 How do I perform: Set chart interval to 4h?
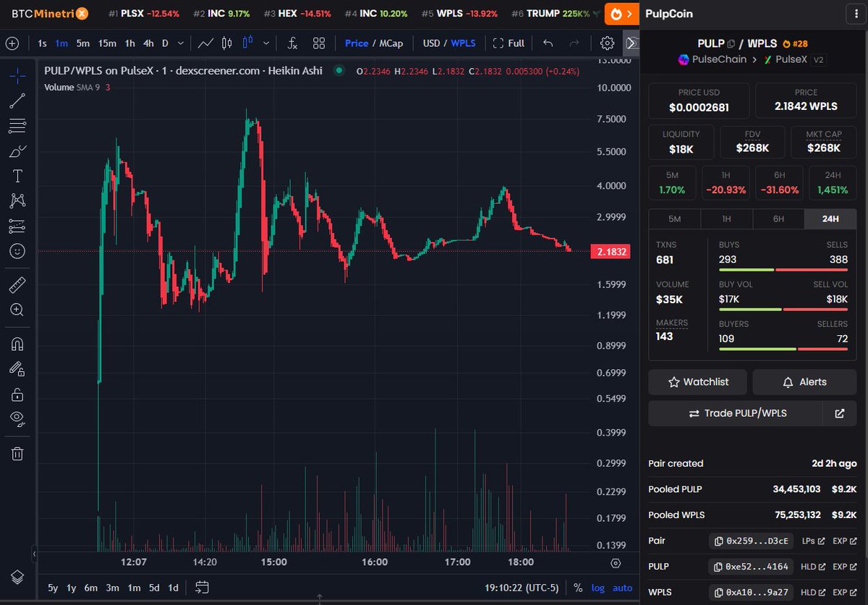click(148, 43)
